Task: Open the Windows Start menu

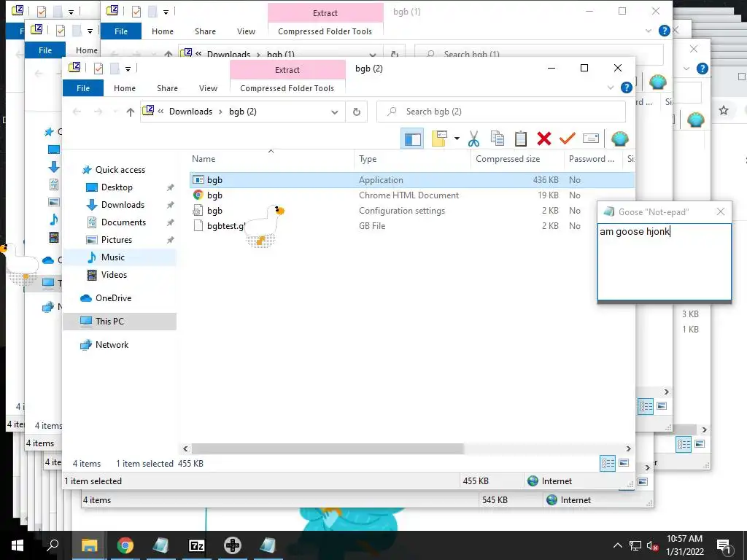Action: [x=18, y=545]
